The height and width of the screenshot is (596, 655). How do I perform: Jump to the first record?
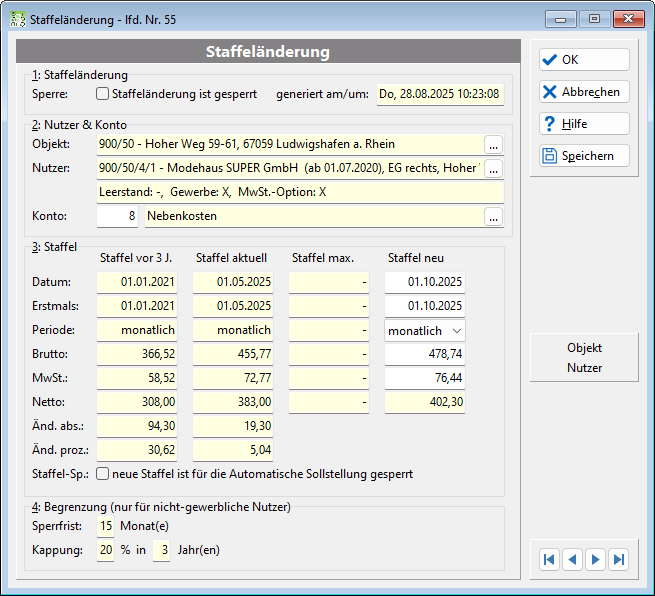[549, 559]
